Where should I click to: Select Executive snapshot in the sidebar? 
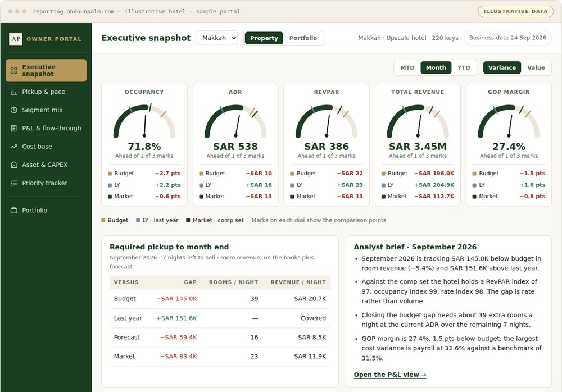[x=46, y=70]
